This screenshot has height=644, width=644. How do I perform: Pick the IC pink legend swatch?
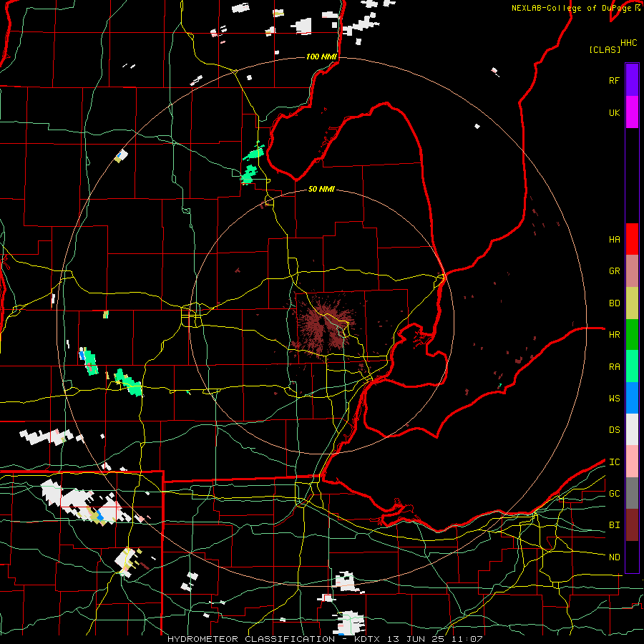tap(632, 462)
